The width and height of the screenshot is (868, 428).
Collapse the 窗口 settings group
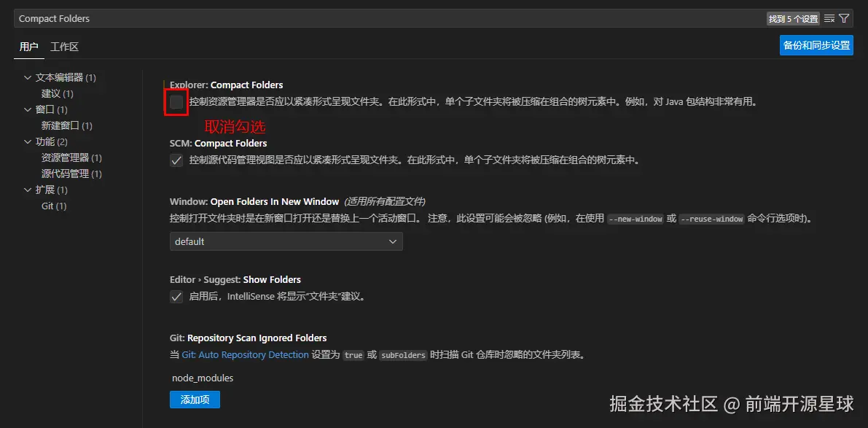tap(27, 109)
